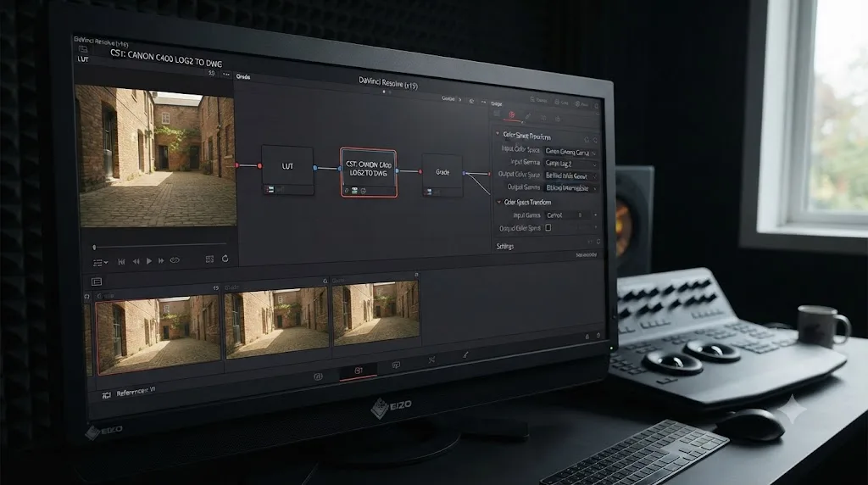
Task: Click the icon next to Grade breadcrumb
Action: pyautogui.click(x=471, y=101)
